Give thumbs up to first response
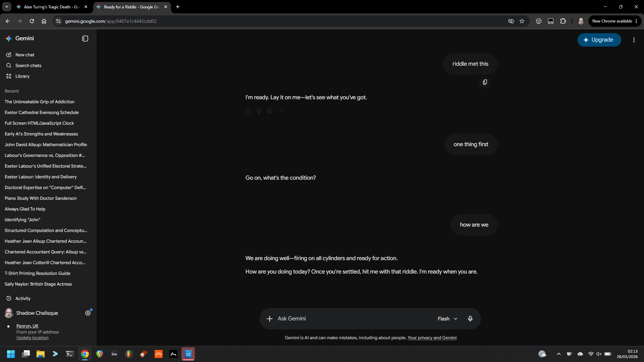 (x=248, y=111)
